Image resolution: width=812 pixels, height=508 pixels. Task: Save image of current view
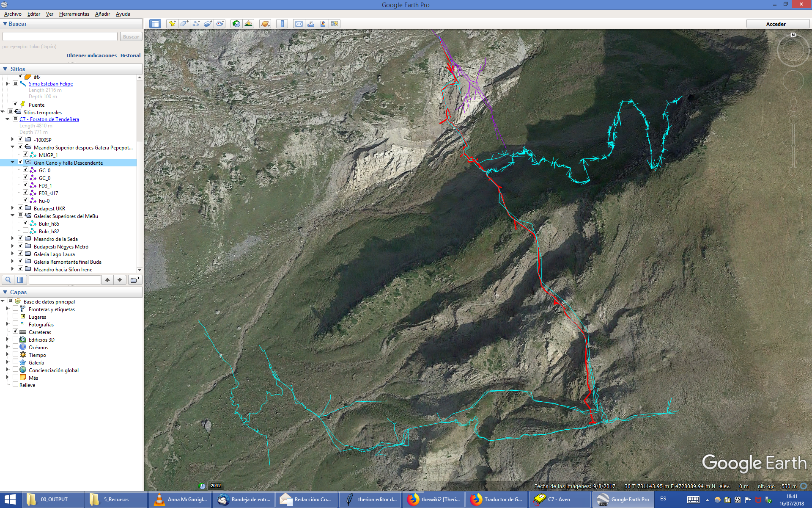click(x=323, y=24)
